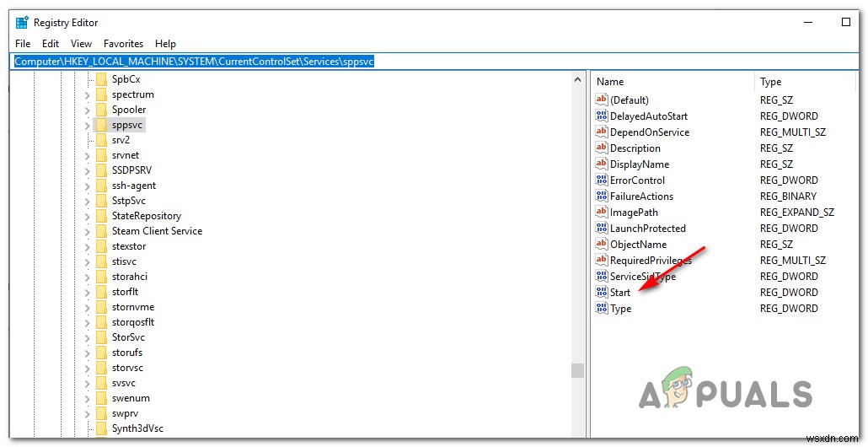Select the ImagePath value icon
This screenshot has width=868, height=447.
click(x=601, y=213)
